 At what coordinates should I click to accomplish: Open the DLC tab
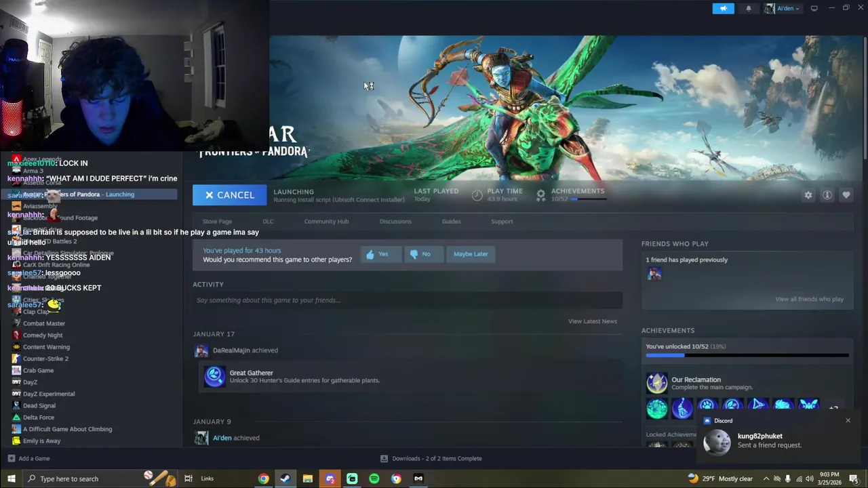(268, 222)
